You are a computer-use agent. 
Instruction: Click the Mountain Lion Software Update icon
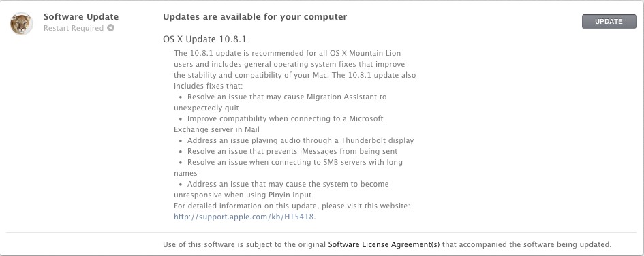(22, 23)
